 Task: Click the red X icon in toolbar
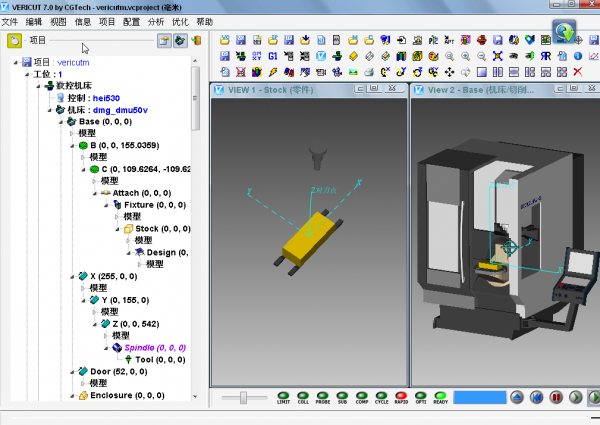[577, 73]
